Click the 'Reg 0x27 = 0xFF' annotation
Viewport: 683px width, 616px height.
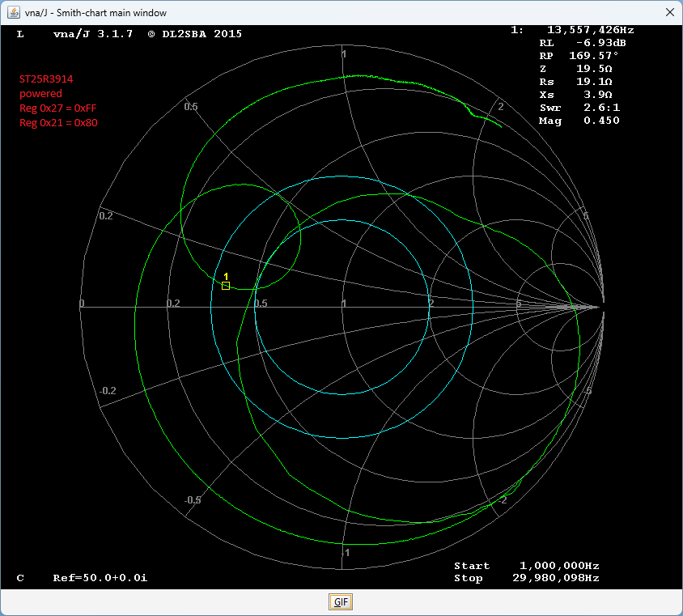[x=58, y=108]
